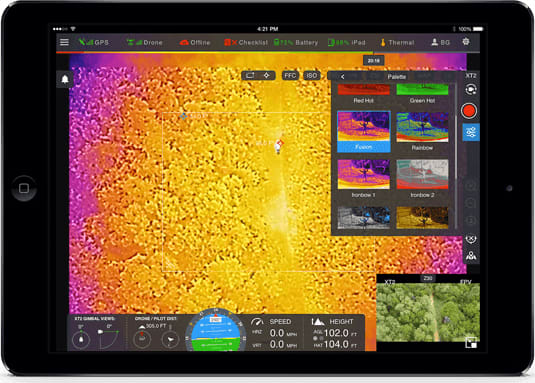Check the GPS signal status
535x383 pixels.
point(94,42)
